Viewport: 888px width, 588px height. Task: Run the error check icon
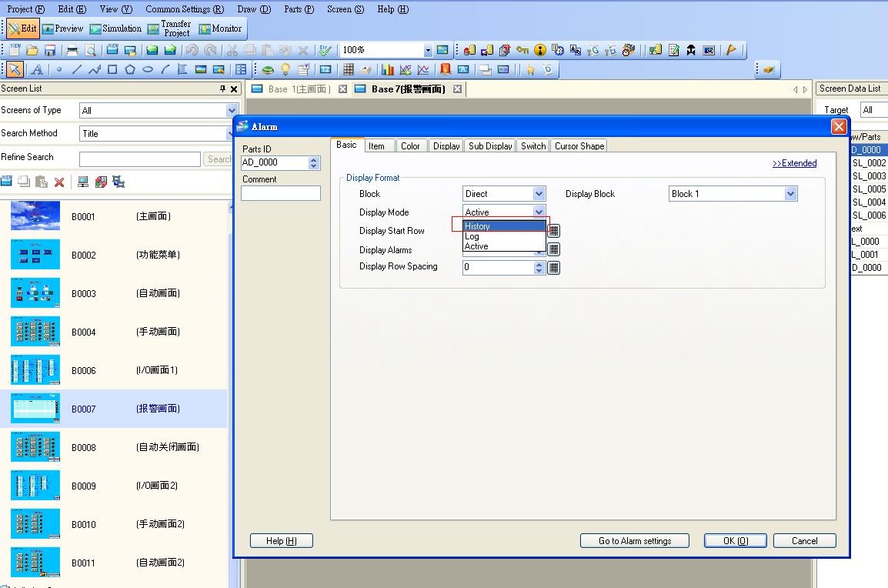(325, 50)
